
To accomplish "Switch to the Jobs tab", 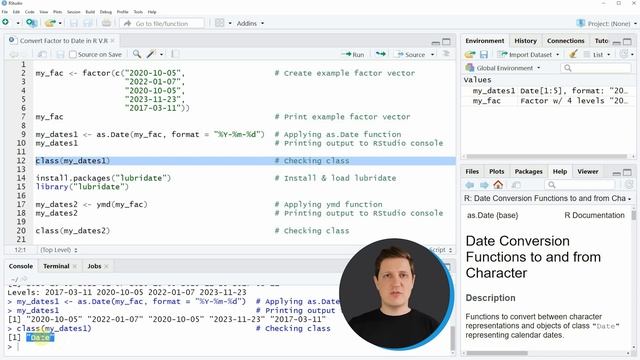I will 94,266.
